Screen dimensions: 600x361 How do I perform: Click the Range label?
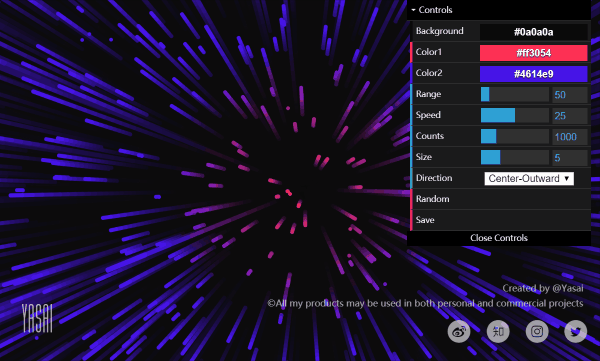428,94
